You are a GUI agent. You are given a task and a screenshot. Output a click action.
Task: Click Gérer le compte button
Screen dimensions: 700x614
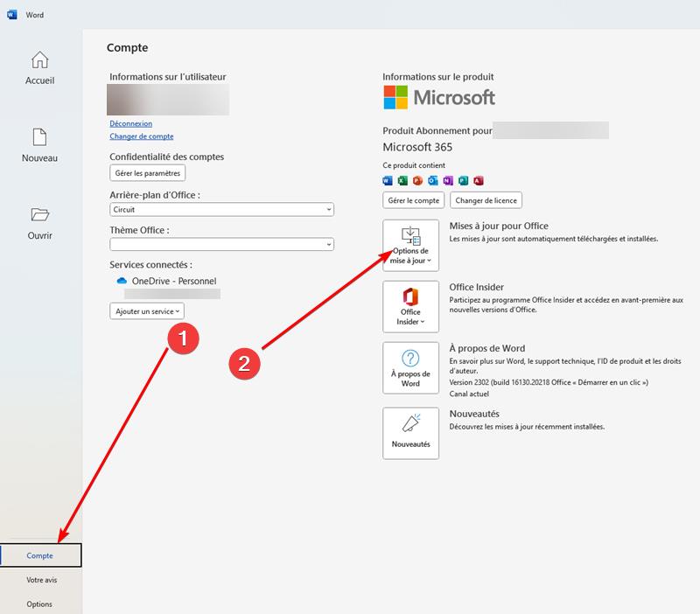point(413,200)
